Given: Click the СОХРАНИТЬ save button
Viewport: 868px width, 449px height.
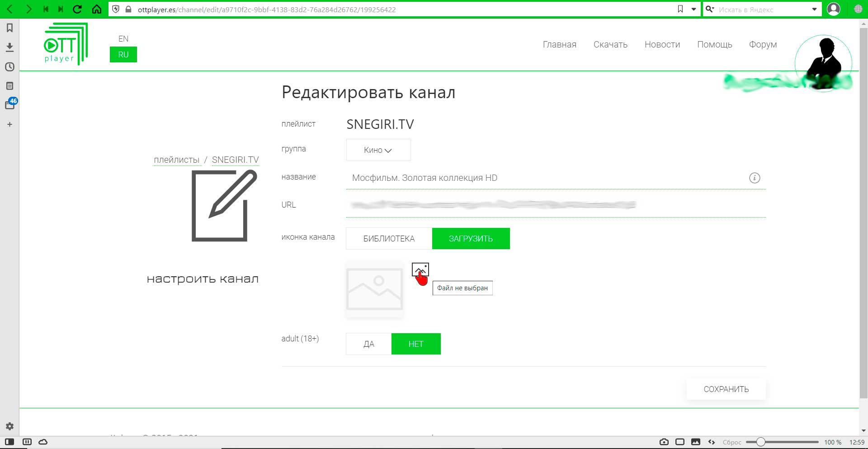Looking at the screenshot, I should click(726, 389).
